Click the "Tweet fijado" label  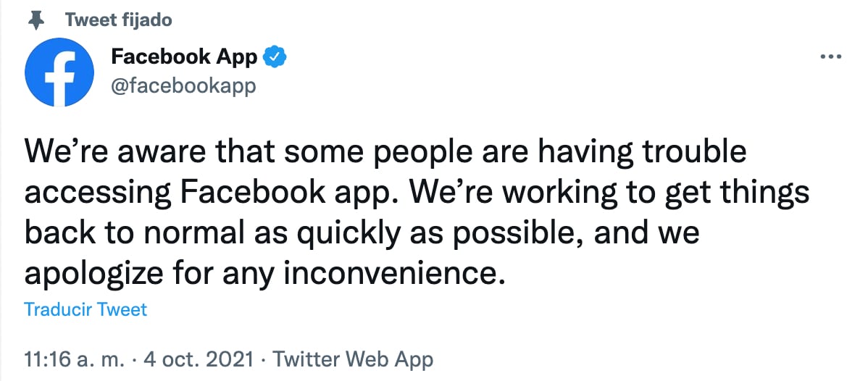[x=118, y=20]
